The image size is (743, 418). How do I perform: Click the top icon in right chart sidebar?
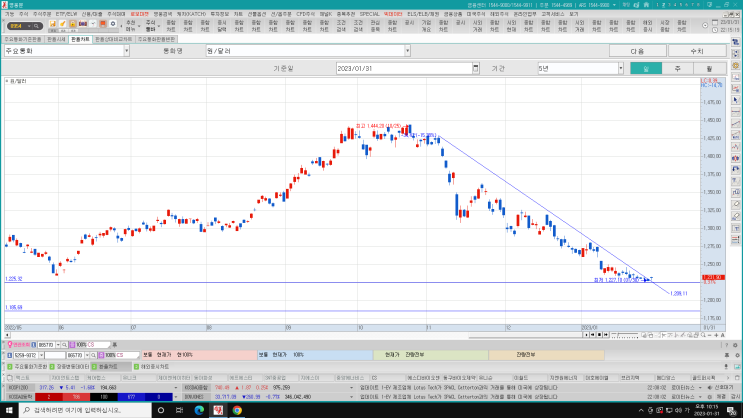tap(735, 42)
